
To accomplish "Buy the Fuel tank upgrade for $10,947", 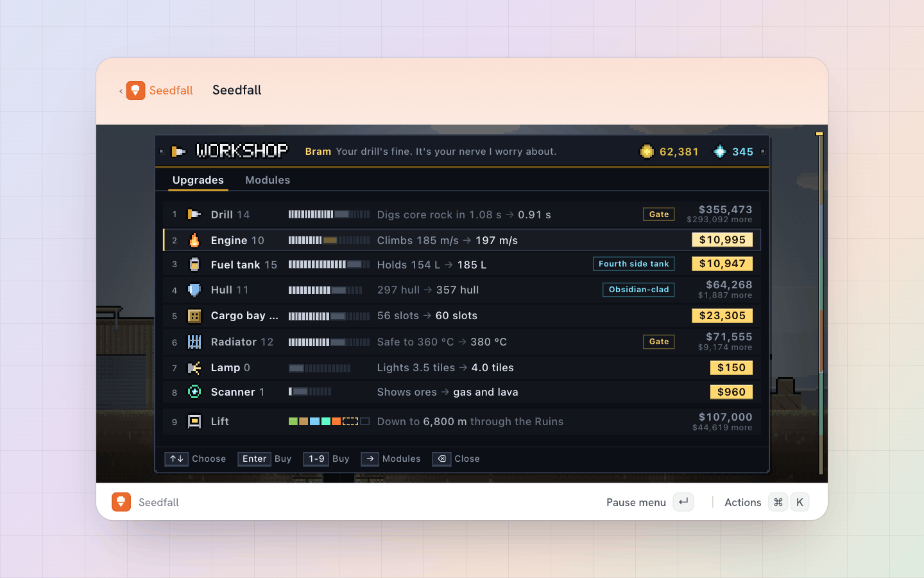I will point(723,264).
